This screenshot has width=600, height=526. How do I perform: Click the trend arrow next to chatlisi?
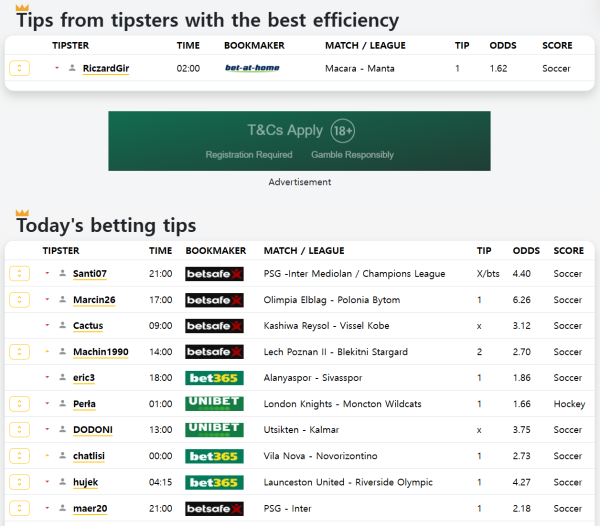(47, 455)
